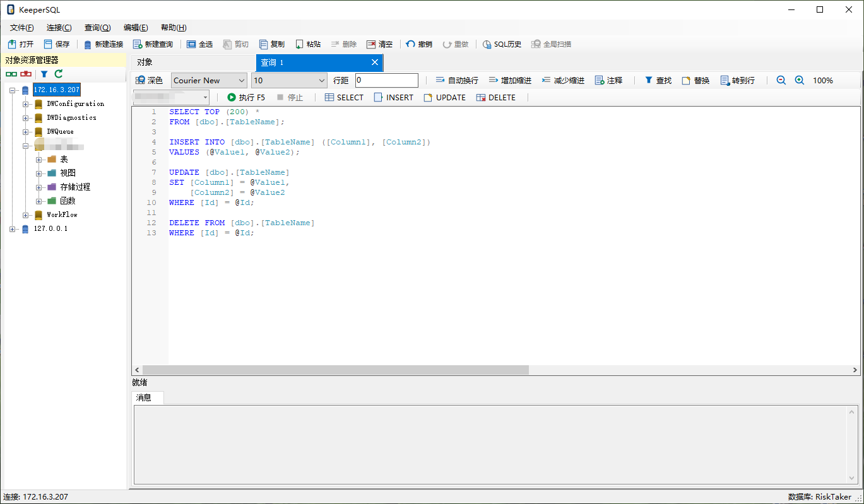Click the 注释 comment button
864x504 pixels.
click(608, 80)
